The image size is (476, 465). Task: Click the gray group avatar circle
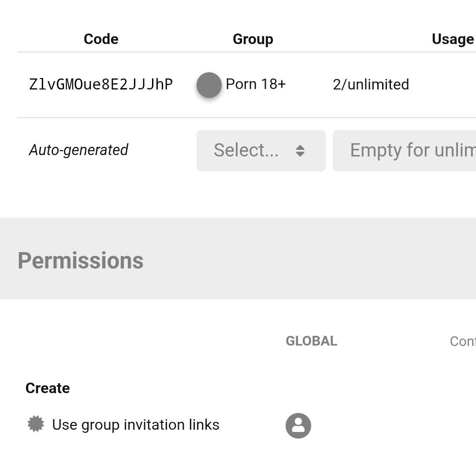(x=209, y=85)
